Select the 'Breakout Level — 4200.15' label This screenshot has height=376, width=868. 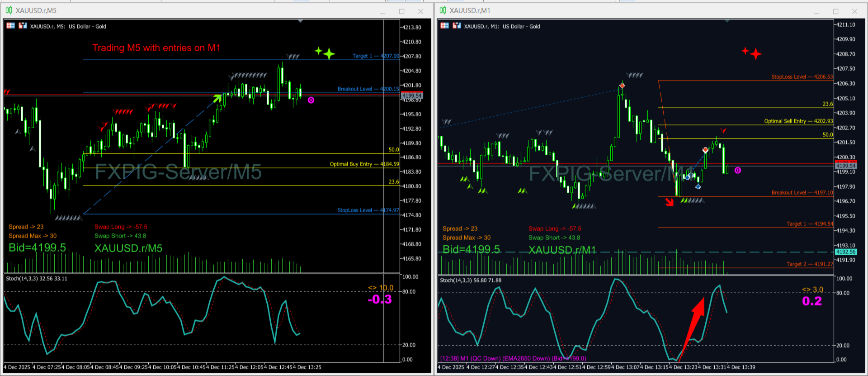coord(368,89)
